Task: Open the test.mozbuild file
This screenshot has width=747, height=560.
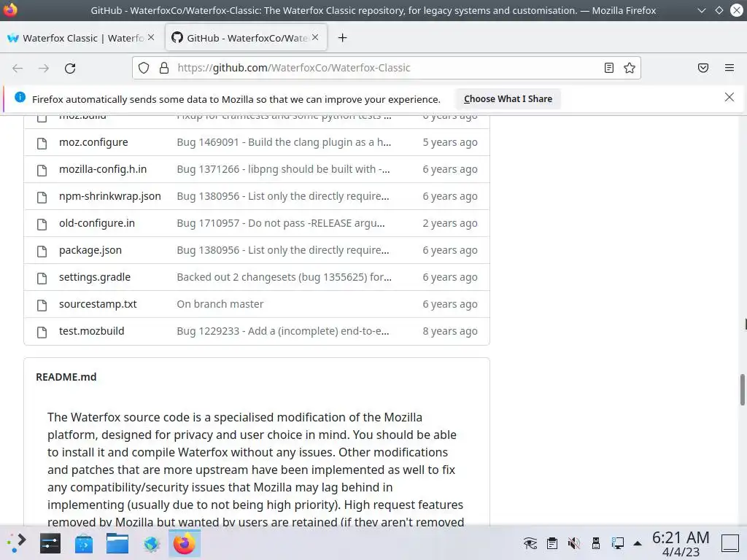Action: [x=91, y=331]
